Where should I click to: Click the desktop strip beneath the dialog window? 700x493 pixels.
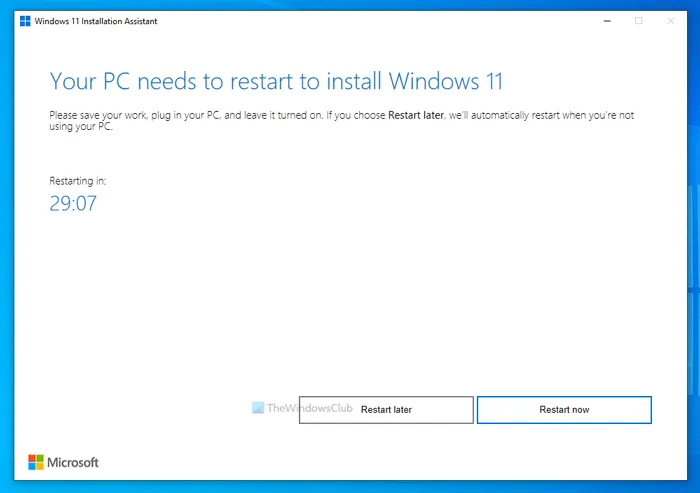click(x=350, y=488)
